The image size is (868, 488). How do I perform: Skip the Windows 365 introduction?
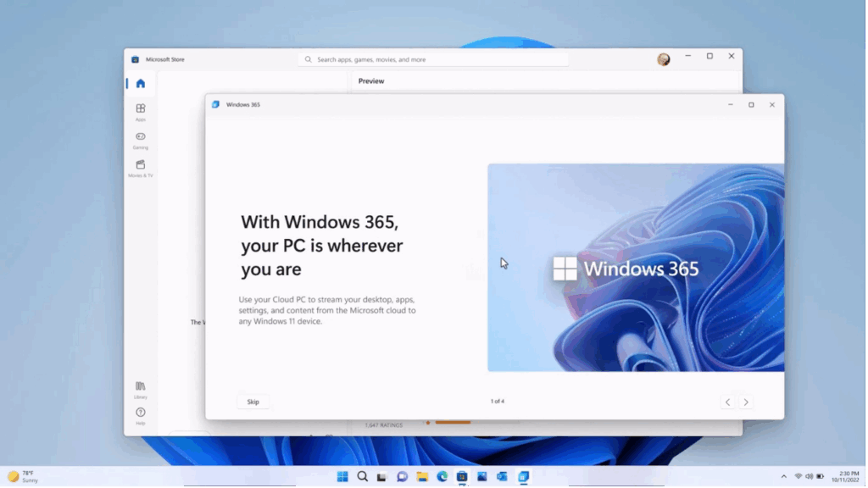click(x=253, y=402)
